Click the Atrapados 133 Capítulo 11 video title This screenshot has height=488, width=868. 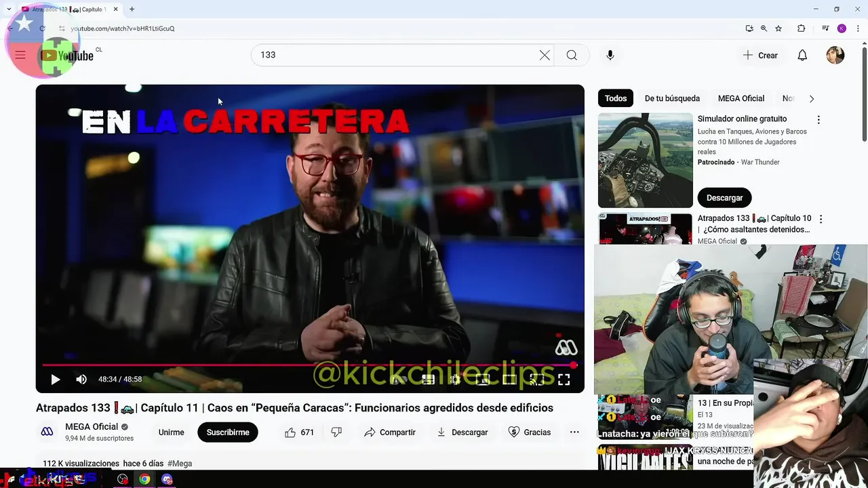294,408
